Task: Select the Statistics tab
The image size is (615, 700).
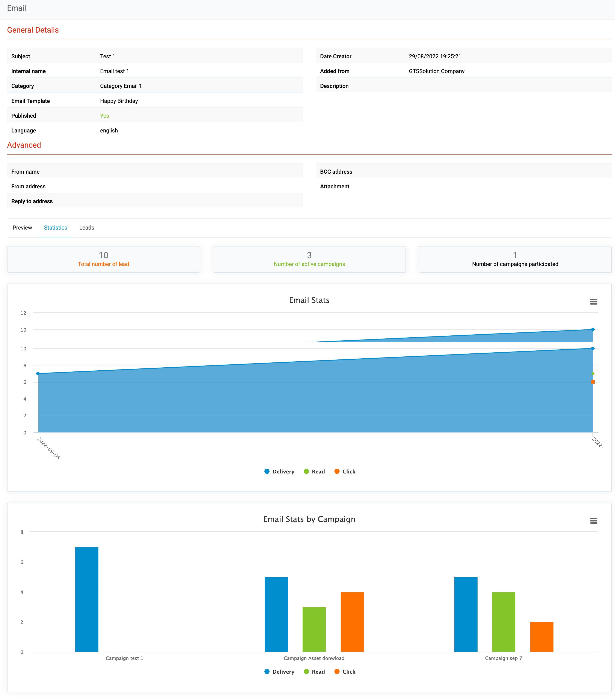Action: [x=56, y=228]
